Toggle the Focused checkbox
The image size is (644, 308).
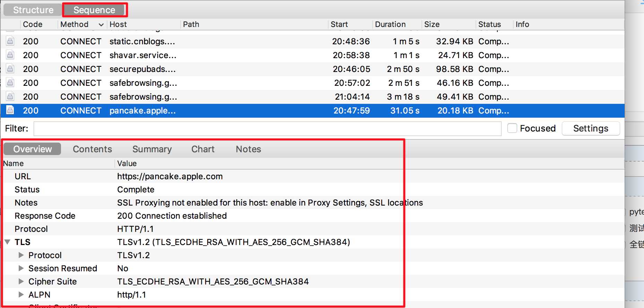(512, 128)
